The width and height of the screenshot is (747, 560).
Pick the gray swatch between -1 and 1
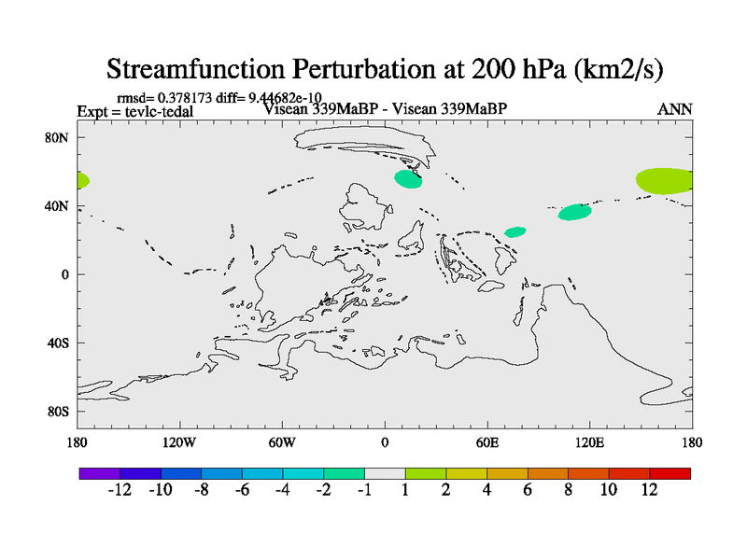coord(385,473)
